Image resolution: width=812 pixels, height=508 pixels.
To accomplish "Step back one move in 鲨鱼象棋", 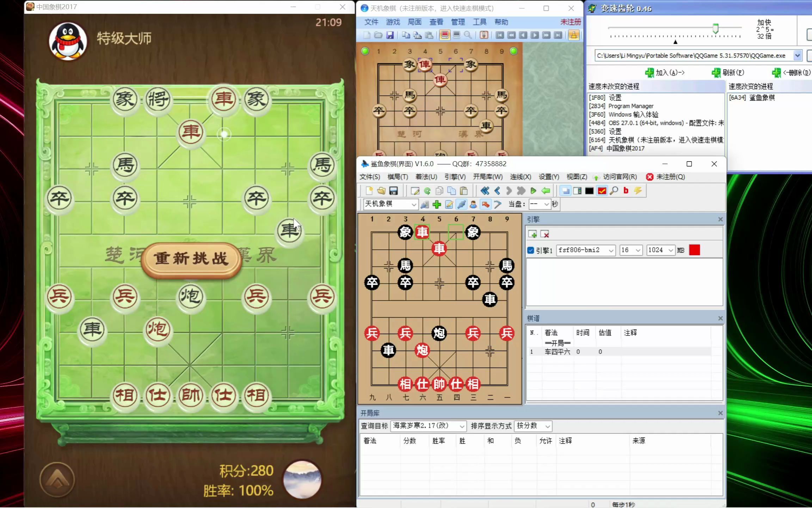I will tap(497, 191).
